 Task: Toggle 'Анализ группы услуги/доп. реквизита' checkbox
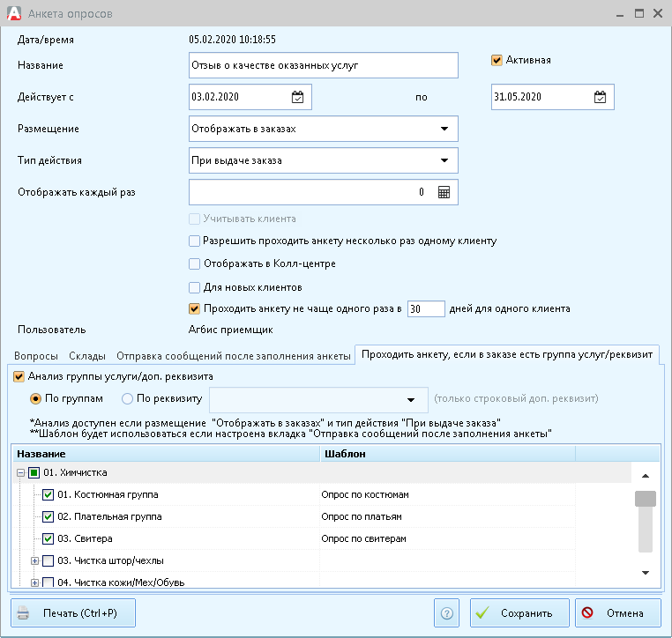(19, 377)
